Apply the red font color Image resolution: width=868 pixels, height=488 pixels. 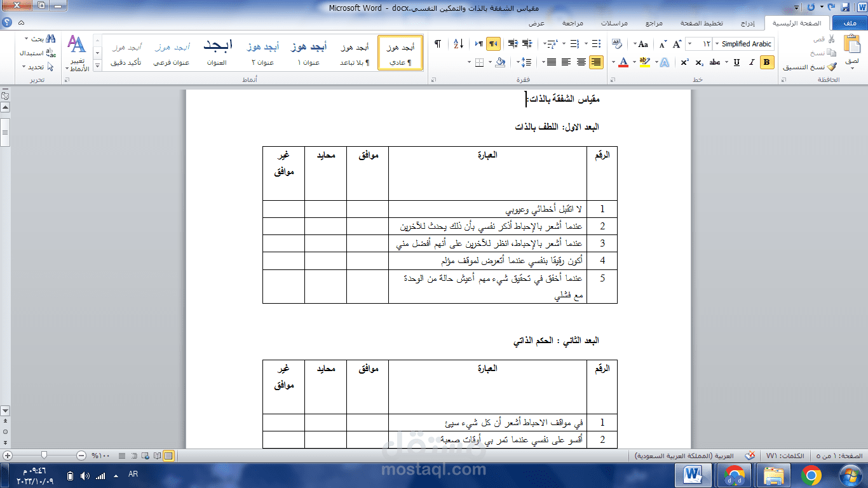[624, 62]
